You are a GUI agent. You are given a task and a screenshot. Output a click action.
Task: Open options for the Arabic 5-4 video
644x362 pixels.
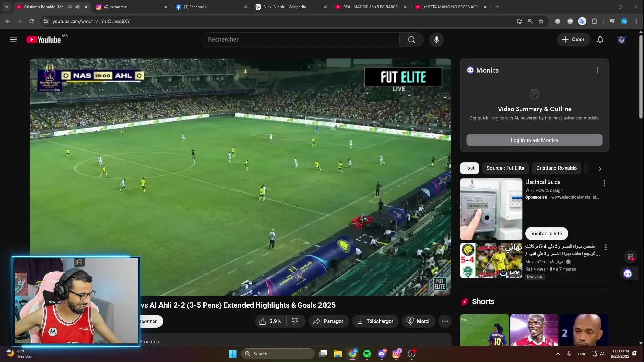606,247
